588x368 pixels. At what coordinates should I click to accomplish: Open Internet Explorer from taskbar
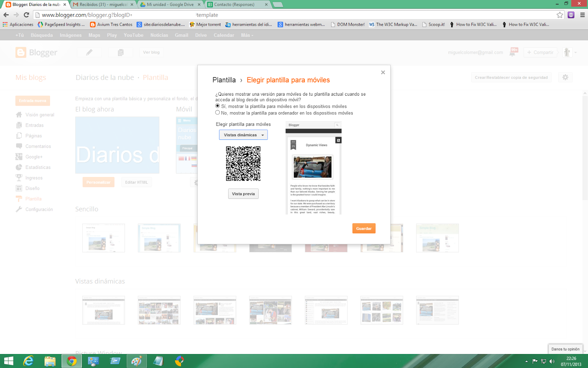[28, 361]
